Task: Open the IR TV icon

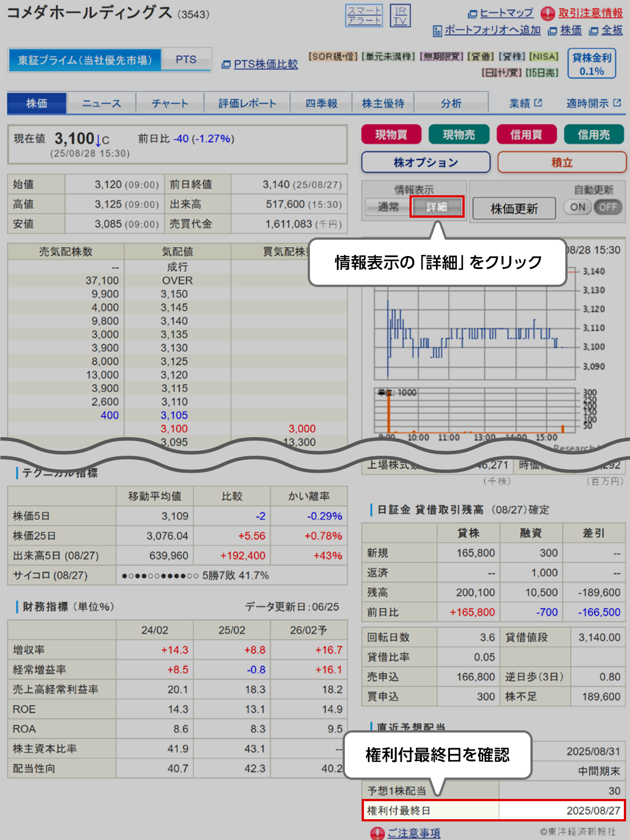Action: (x=400, y=16)
